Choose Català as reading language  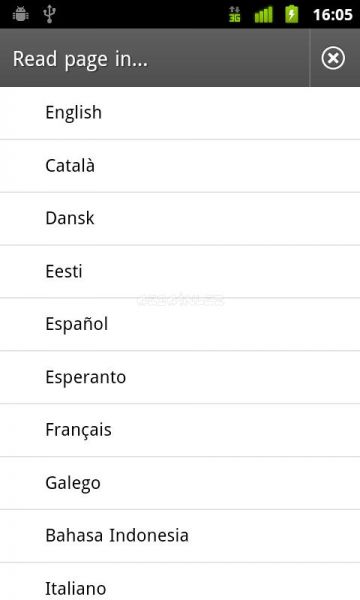tap(180, 166)
